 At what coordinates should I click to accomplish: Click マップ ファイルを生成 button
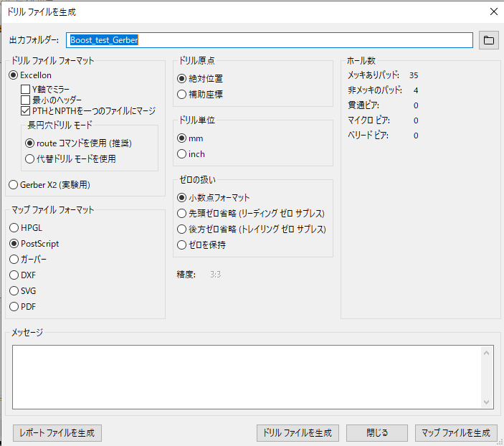pos(456,433)
